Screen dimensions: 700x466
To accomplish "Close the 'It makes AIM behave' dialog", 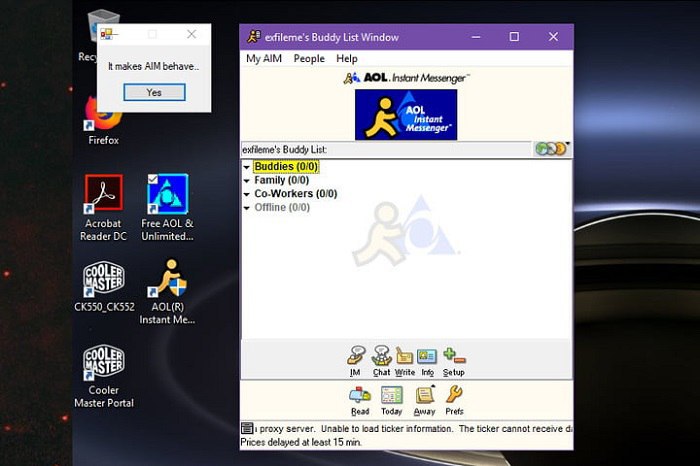I will coord(192,34).
